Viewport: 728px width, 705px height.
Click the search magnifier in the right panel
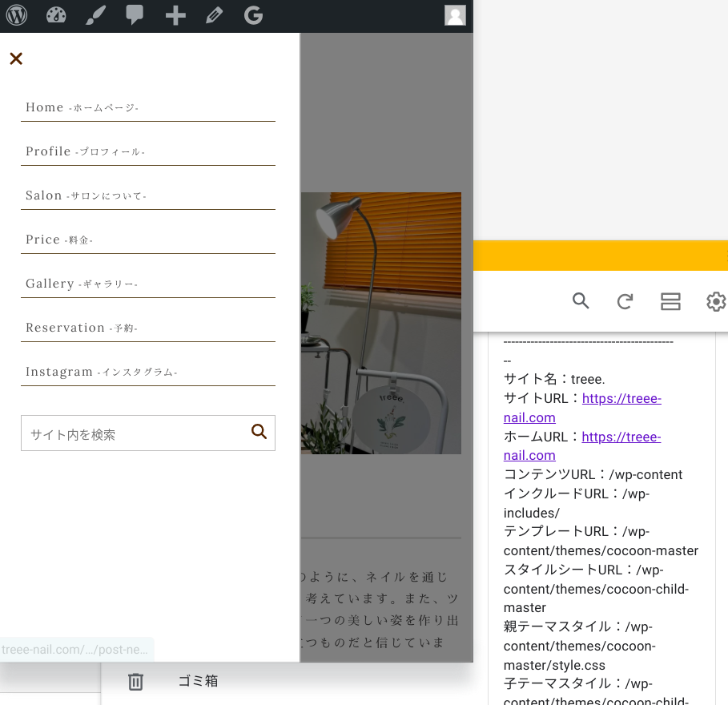(580, 301)
